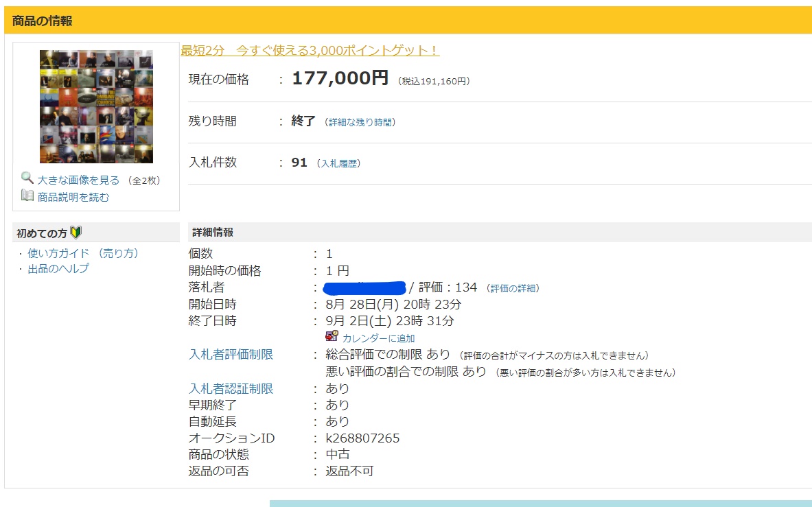Open the 使い方ガイド usage guide
Screen dimensions: 812x507
point(59,253)
